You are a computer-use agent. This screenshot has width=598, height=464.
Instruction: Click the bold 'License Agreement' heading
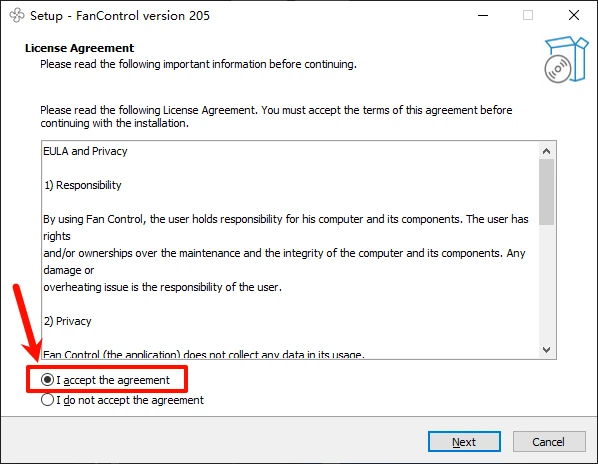(79, 48)
